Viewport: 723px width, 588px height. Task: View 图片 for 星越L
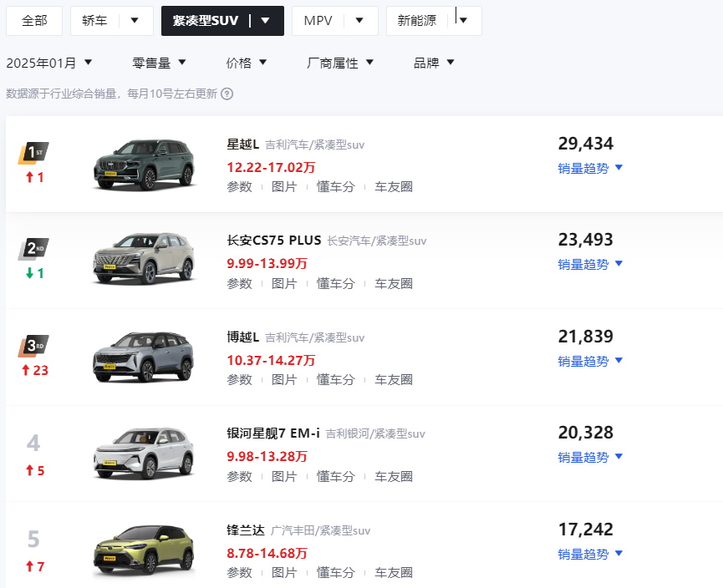284,186
